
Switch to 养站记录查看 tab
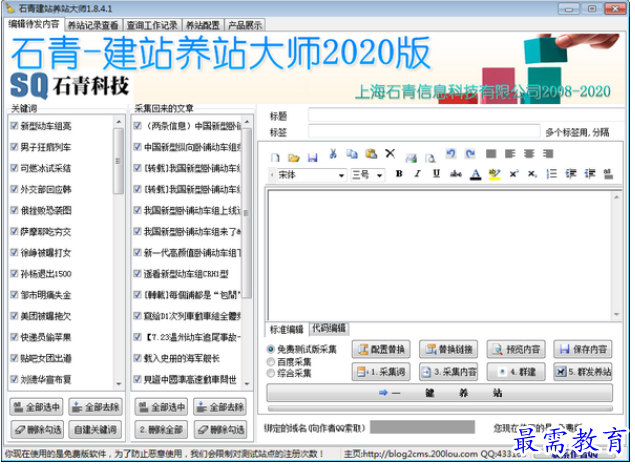coord(93,26)
